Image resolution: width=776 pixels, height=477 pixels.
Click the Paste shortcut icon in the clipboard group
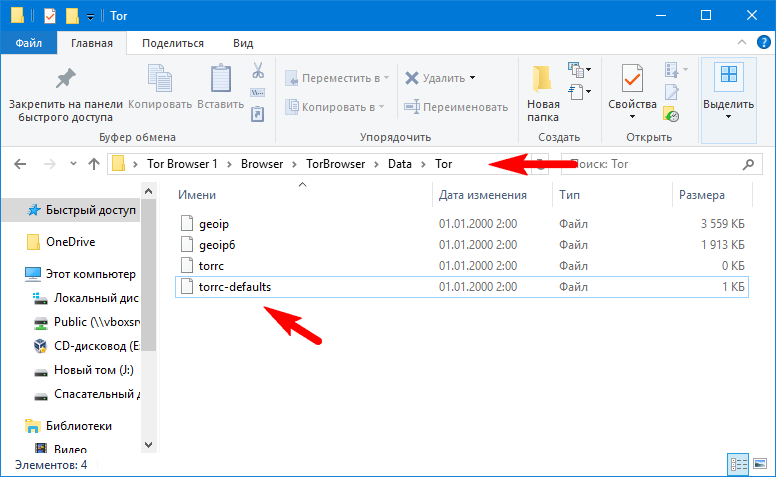pyautogui.click(x=258, y=114)
